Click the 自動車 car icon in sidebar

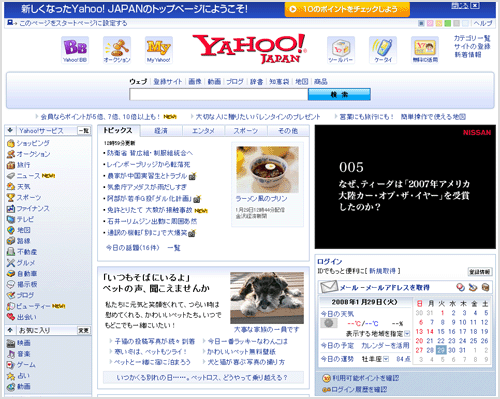coord(11,274)
